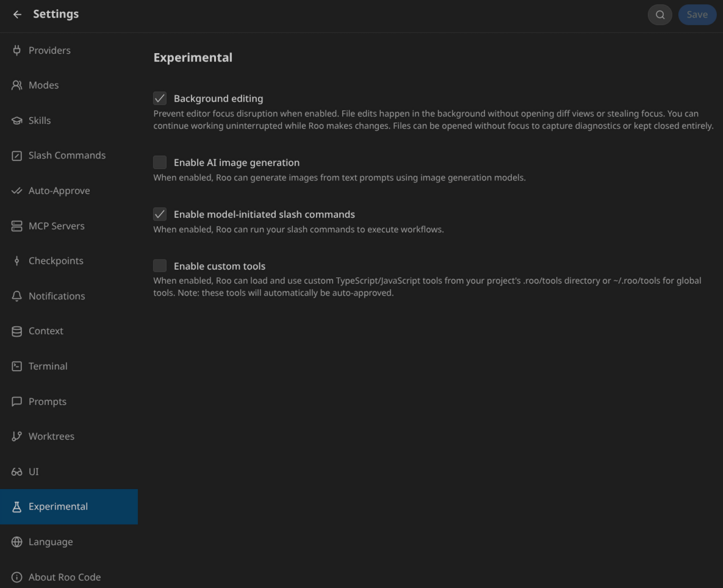This screenshot has height=588, width=723.
Task: Enable AI image generation checkbox
Action: pyautogui.click(x=160, y=163)
